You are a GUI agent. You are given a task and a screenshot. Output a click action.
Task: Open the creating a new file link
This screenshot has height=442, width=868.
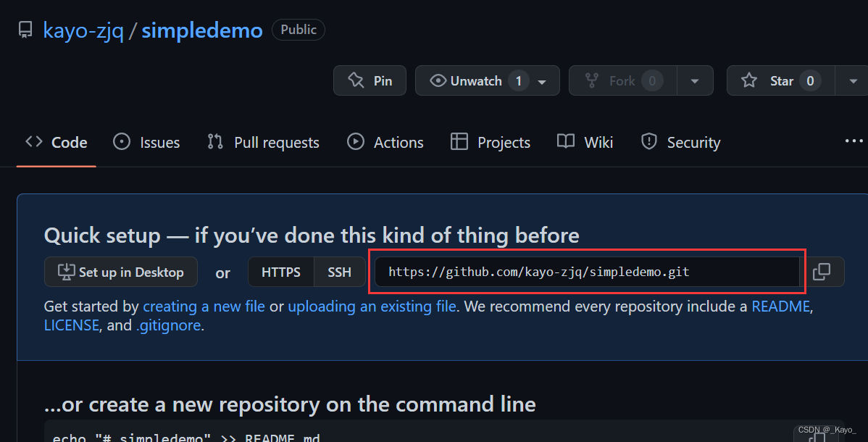pyautogui.click(x=204, y=306)
